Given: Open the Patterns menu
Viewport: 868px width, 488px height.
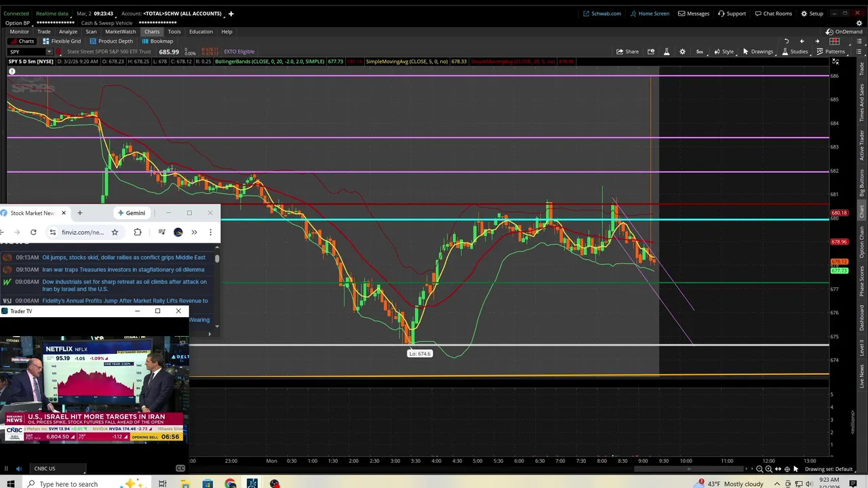Looking at the screenshot, I should tap(831, 52).
